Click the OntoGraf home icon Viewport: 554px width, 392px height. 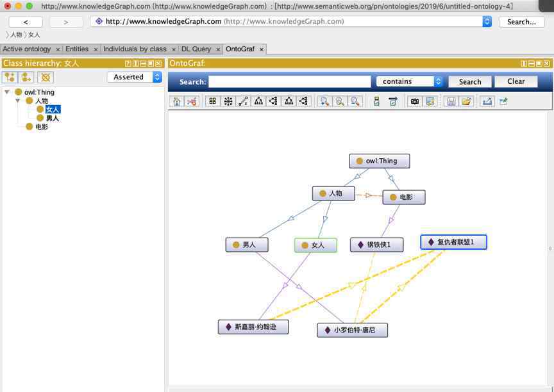177,102
